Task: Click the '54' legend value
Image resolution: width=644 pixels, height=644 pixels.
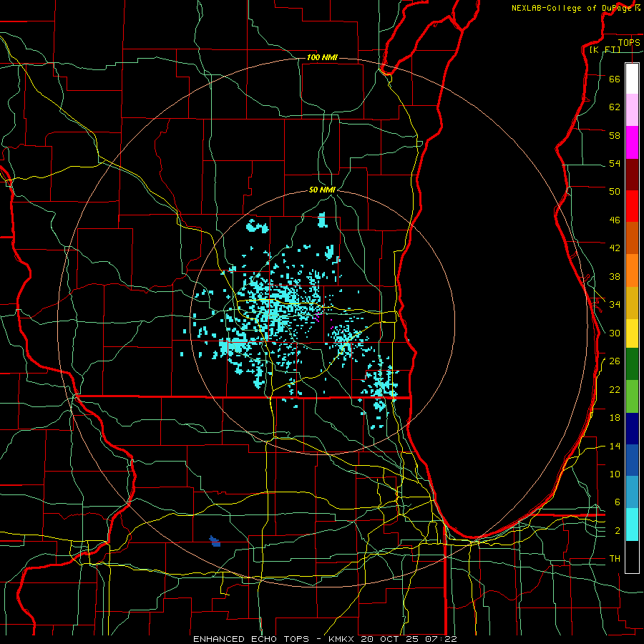Action: [615, 163]
